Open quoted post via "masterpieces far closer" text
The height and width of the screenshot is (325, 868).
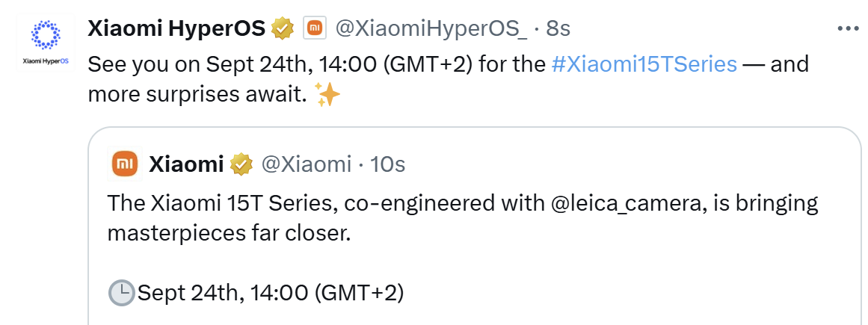coord(229,234)
